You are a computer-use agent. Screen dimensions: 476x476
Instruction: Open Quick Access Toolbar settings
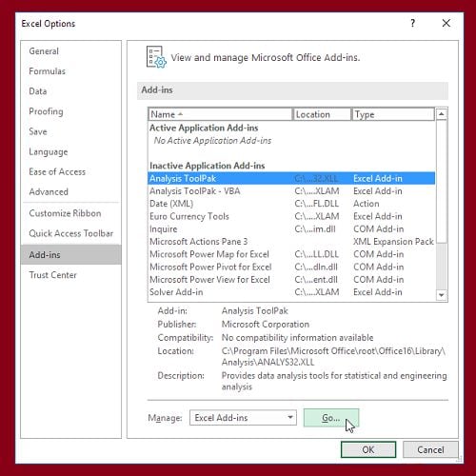[x=71, y=233]
